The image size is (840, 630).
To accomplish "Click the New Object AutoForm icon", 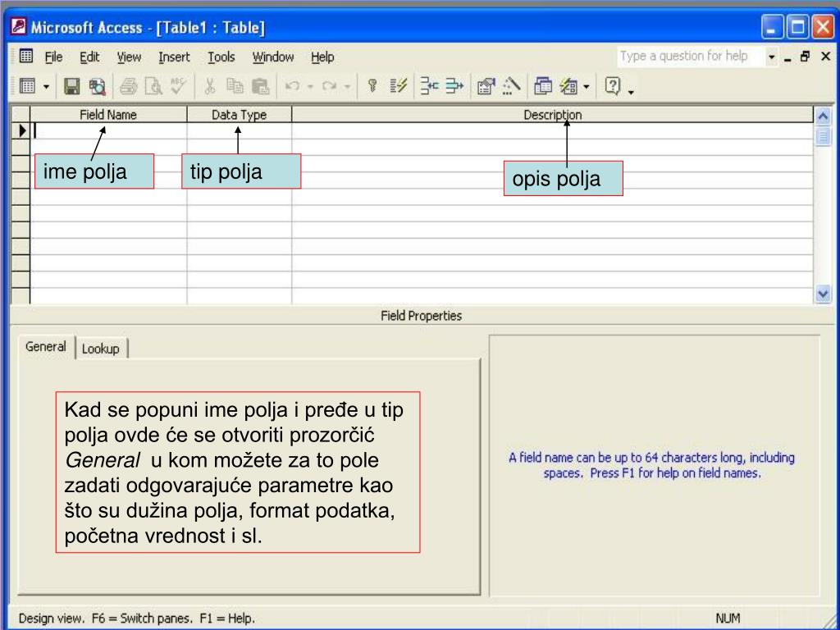I will (568, 85).
